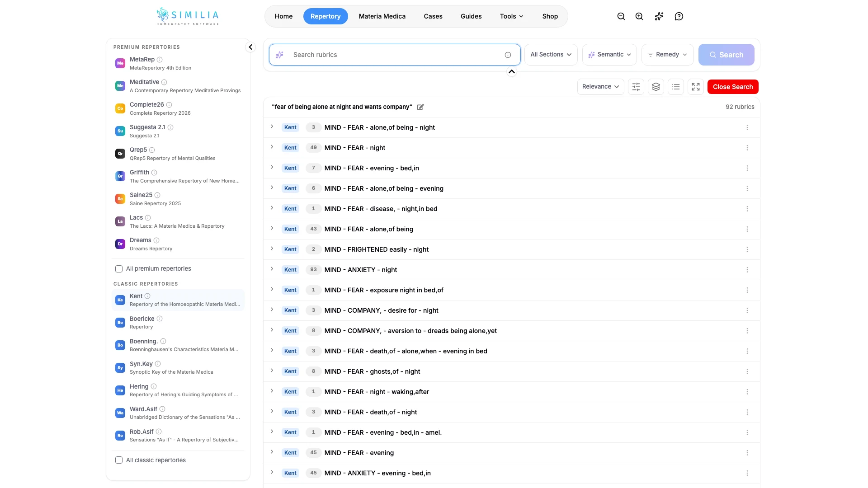Open the Shop tab
The height and width of the screenshot is (488, 868).
550,16
